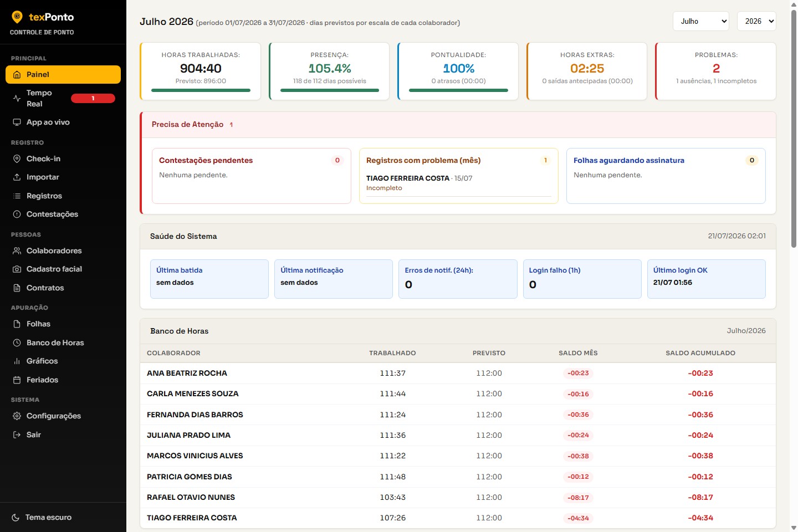The height and width of the screenshot is (532, 798).
Task: Click the App ao vivo monitor icon
Action: click(x=17, y=122)
